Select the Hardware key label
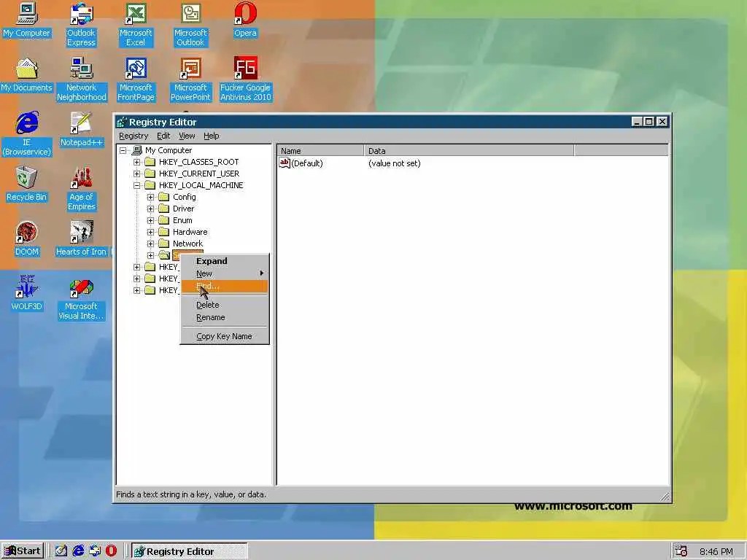The image size is (747, 560). pyautogui.click(x=190, y=232)
